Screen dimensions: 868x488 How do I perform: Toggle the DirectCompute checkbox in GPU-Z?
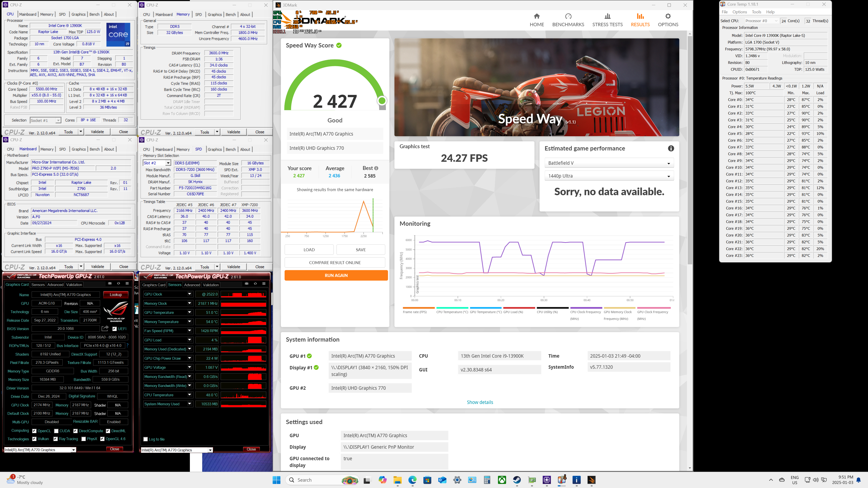tap(75, 431)
